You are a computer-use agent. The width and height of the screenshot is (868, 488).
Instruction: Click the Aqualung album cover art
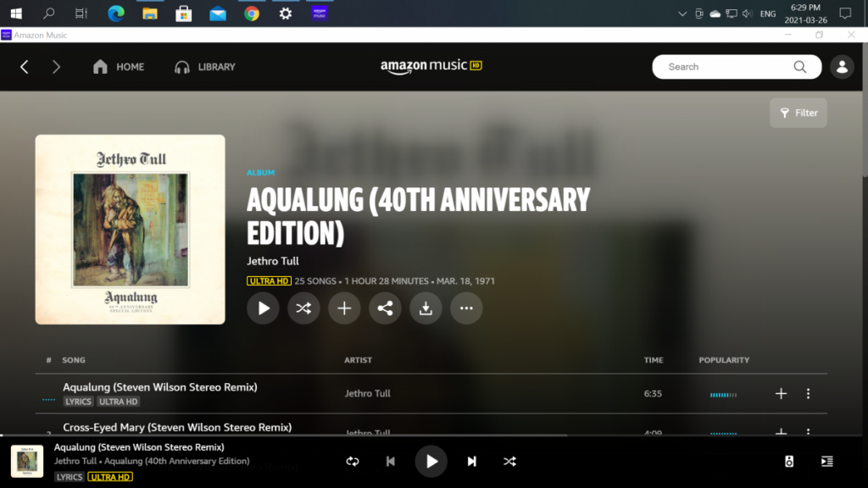click(x=130, y=230)
